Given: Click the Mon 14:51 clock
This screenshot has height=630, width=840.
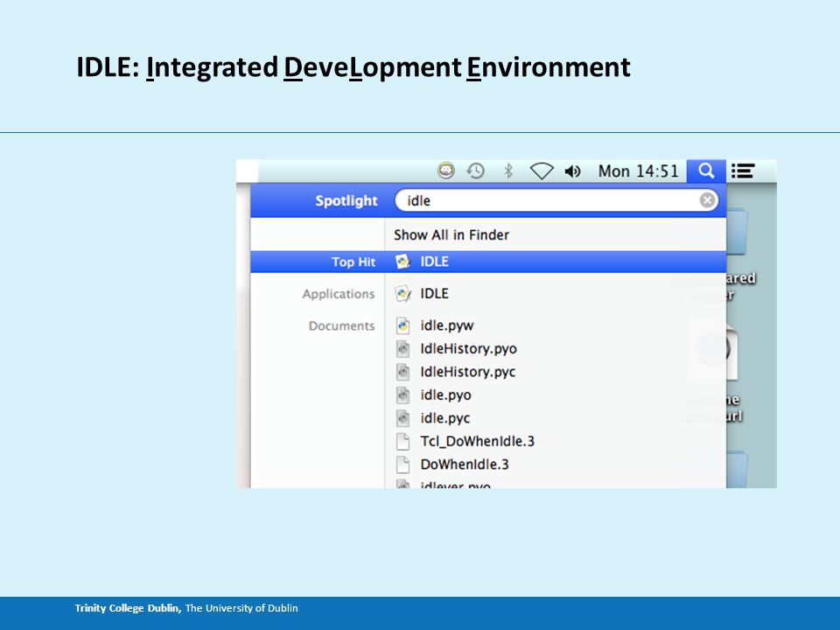Looking at the screenshot, I should [x=638, y=171].
